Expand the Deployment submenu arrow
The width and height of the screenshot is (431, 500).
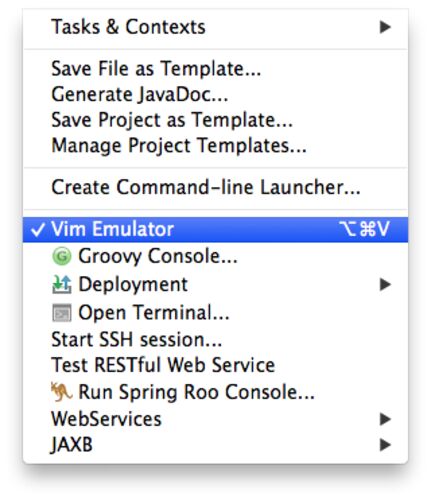(x=385, y=284)
